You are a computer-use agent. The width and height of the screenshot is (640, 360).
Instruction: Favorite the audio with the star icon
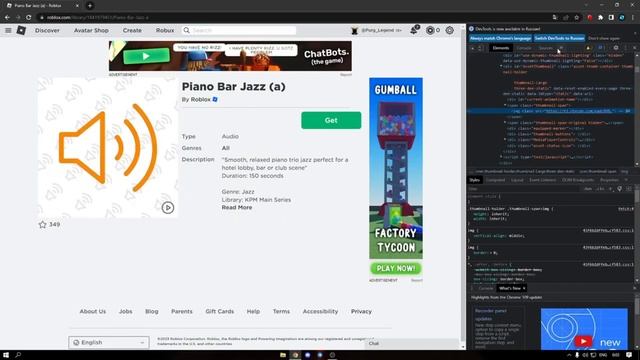coord(42,224)
